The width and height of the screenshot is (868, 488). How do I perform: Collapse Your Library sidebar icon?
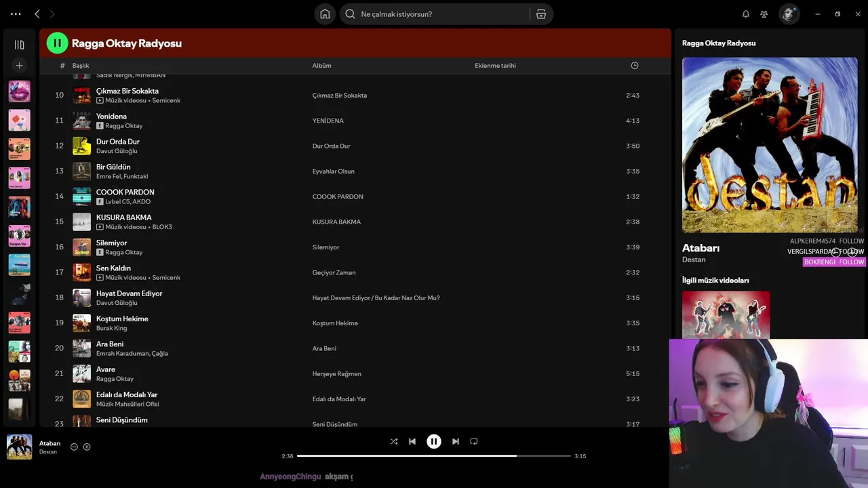click(x=20, y=45)
